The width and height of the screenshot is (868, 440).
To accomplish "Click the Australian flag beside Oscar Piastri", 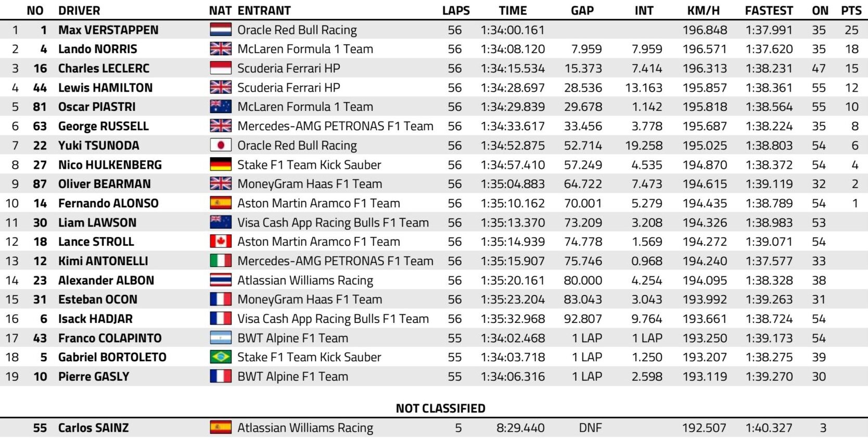I will pos(221,107).
